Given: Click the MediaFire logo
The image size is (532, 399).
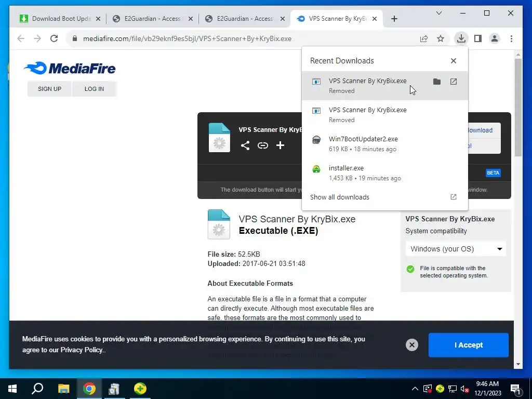Looking at the screenshot, I should [70, 68].
